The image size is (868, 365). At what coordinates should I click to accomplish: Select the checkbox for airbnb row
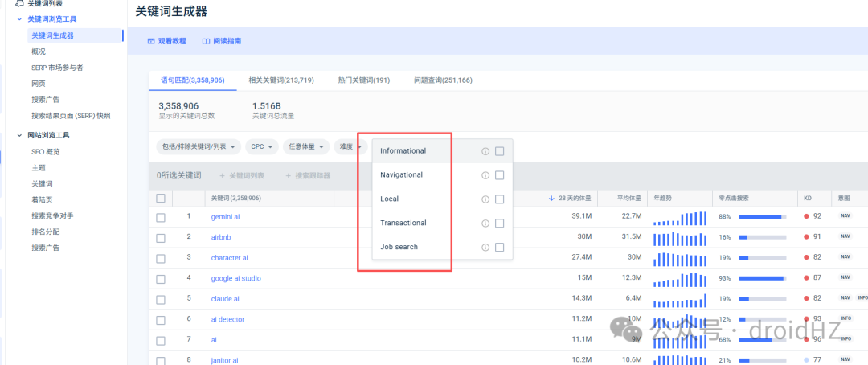[x=161, y=238]
